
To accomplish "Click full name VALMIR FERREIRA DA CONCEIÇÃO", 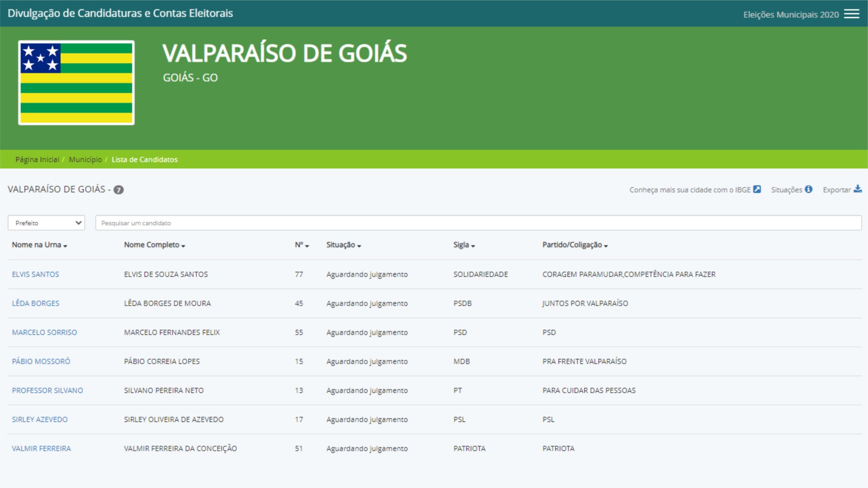I will (180, 448).
